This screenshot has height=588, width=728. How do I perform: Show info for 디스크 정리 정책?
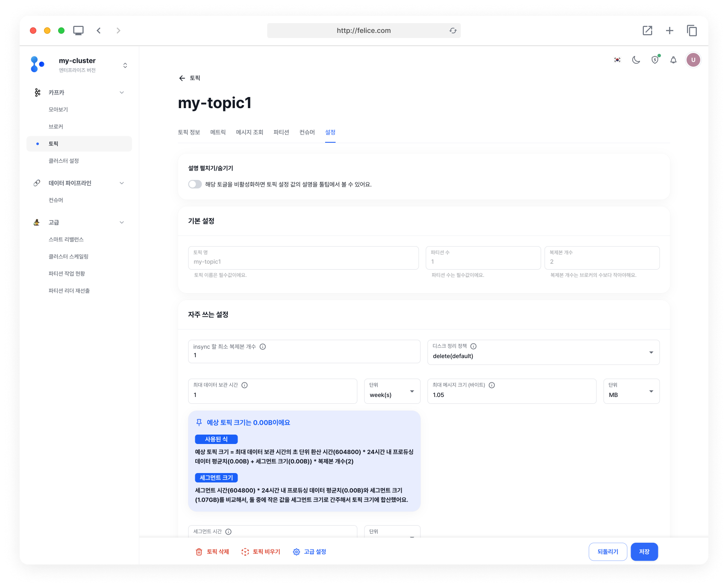(473, 346)
